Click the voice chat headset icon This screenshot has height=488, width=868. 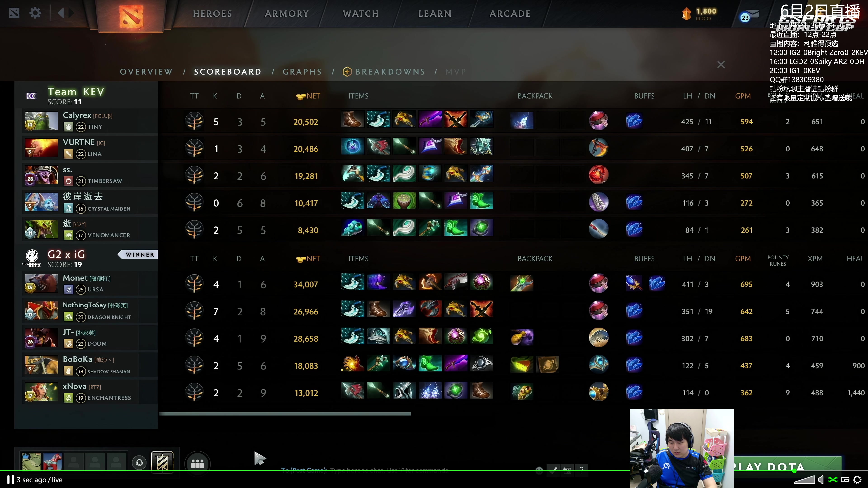pyautogui.click(x=139, y=463)
